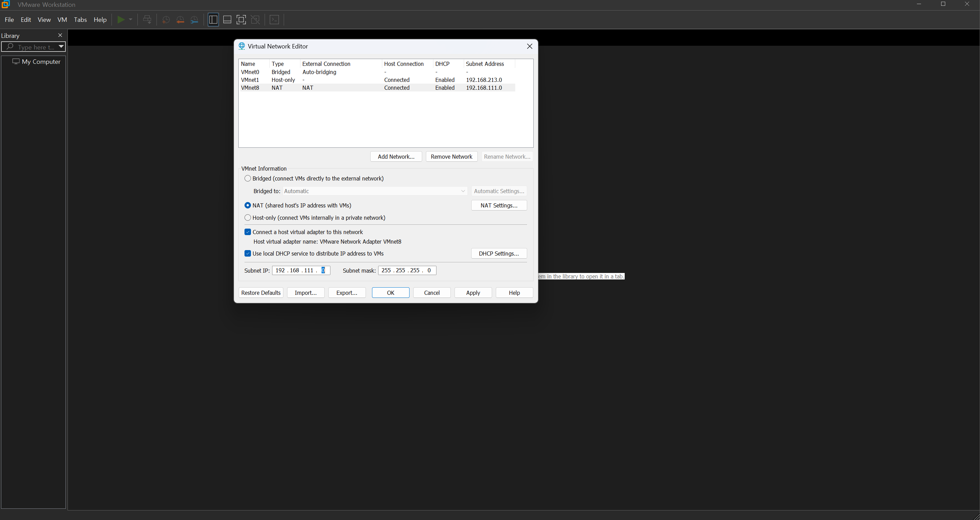Uncheck Use local DHCP service checkbox
This screenshot has width=980, height=520.
click(x=248, y=254)
